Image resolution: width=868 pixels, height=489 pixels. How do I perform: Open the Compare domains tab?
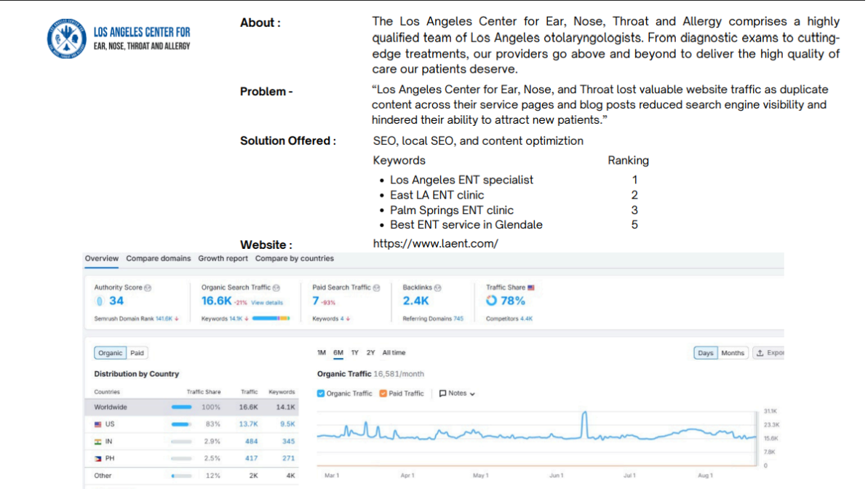click(x=159, y=258)
